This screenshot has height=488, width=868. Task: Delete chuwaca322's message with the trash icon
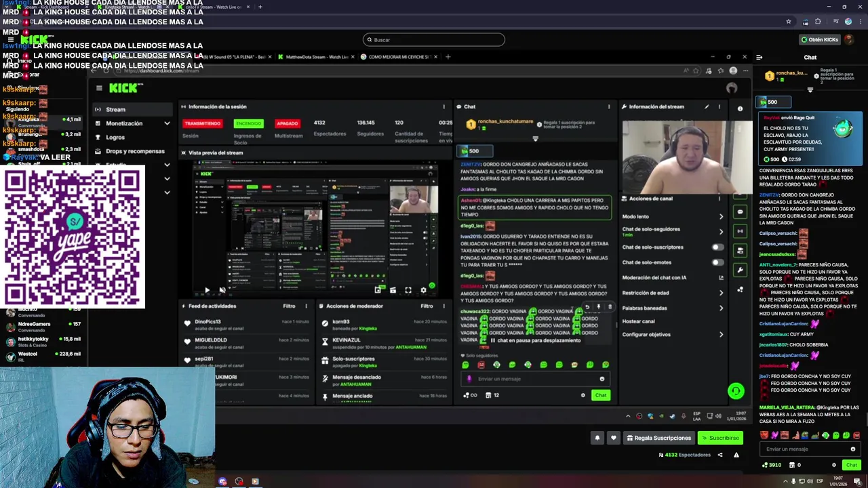click(609, 307)
